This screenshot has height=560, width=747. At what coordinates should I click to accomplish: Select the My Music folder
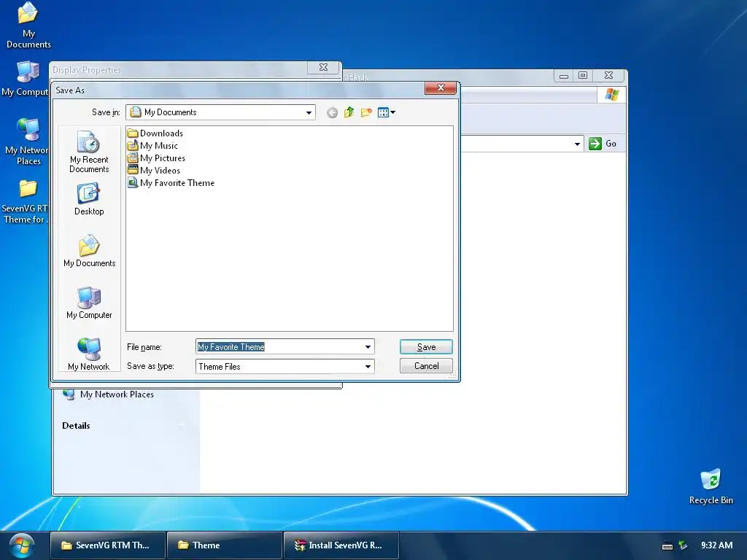click(x=153, y=146)
